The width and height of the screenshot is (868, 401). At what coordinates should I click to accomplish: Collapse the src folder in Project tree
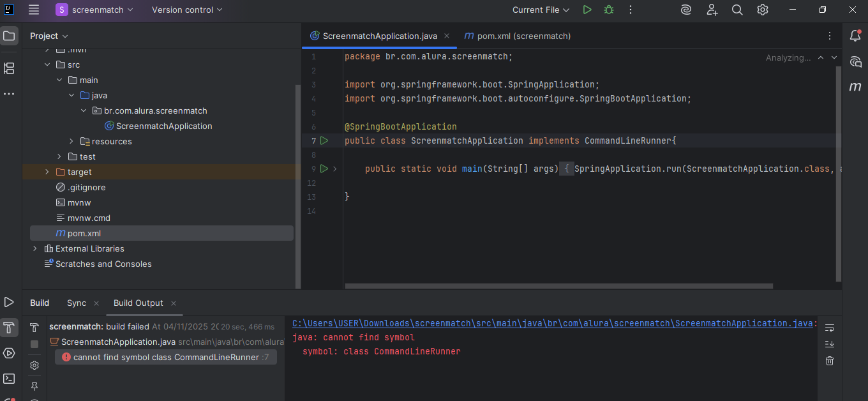[47, 64]
